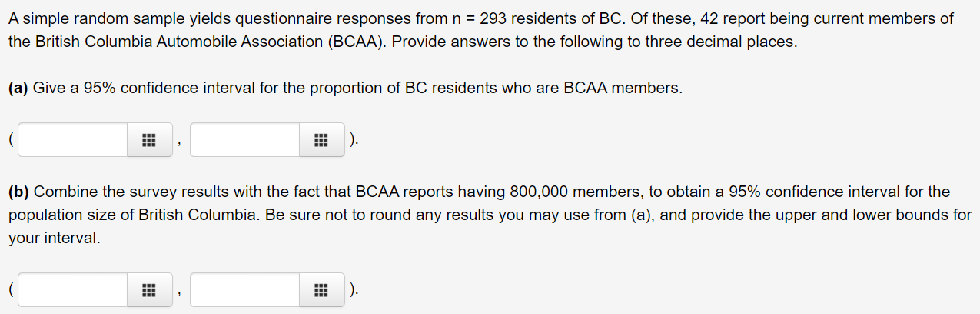Focus the part (b) lower bound answer field

coord(74,290)
